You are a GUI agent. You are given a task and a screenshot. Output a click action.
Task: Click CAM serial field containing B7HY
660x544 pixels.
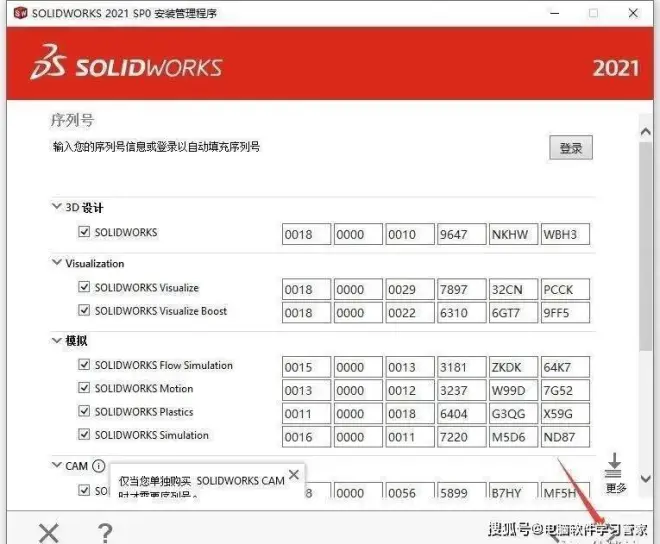[513, 490]
